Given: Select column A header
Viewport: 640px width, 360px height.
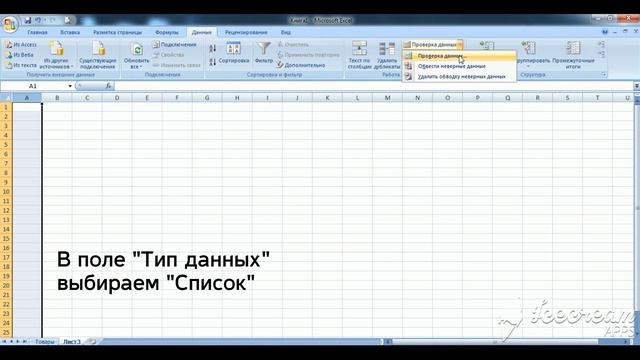Looking at the screenshot, I should coord(27,98).
